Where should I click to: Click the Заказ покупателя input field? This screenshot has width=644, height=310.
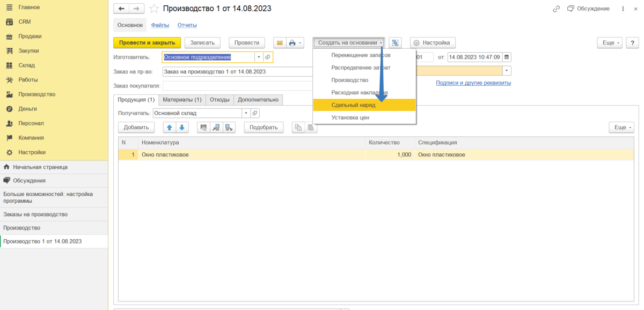(x=238, y=86)
